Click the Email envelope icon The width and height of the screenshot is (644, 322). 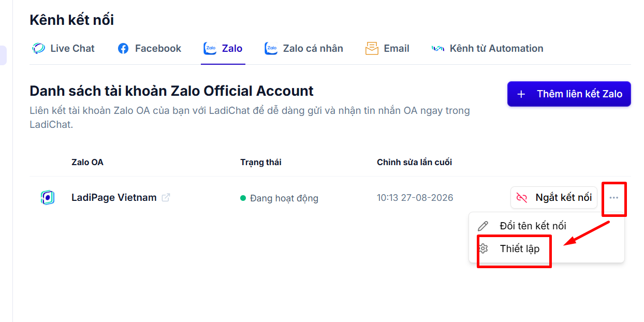pos(372,49)
